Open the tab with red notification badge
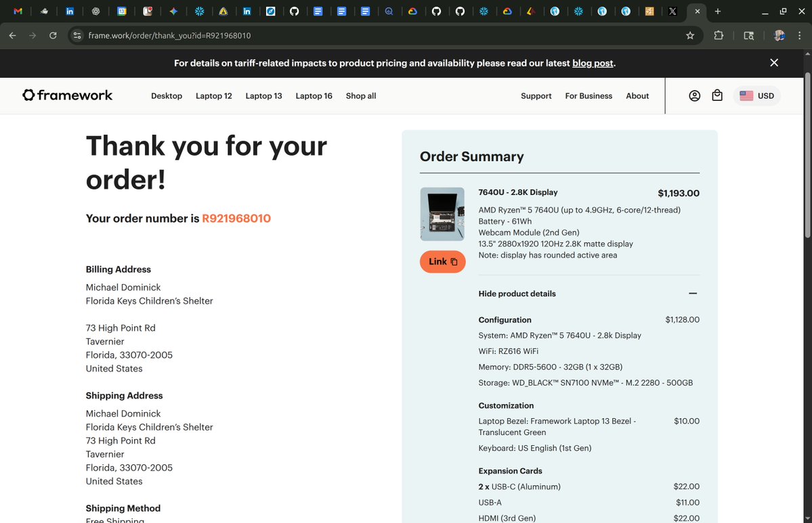Screen dimensions: 812x523 (x=148, y=12)
